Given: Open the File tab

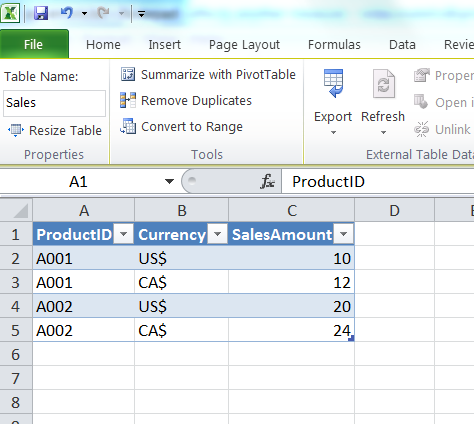Looking at the screenshot, I should (33, 44).
